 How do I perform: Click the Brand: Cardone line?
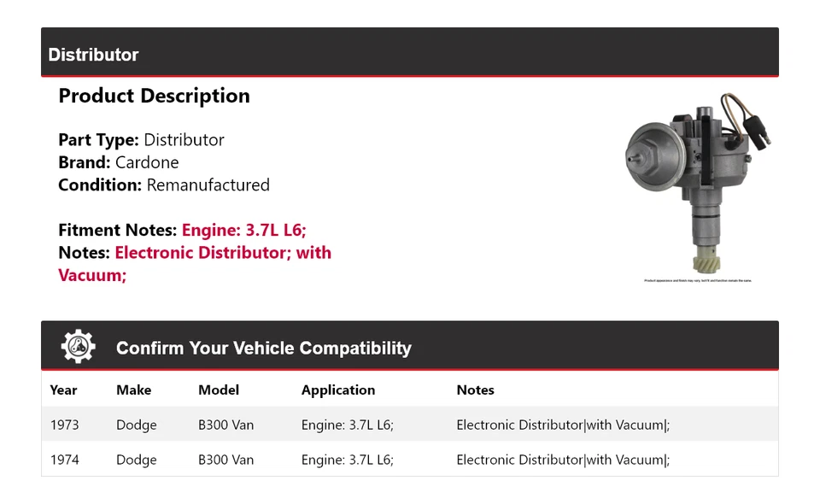(x=119, y=162)
